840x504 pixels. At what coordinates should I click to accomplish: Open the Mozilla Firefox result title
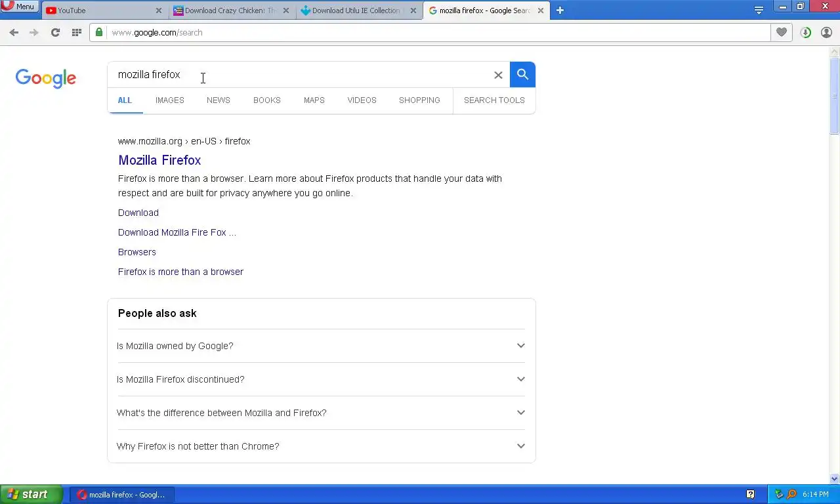[159, 160]
